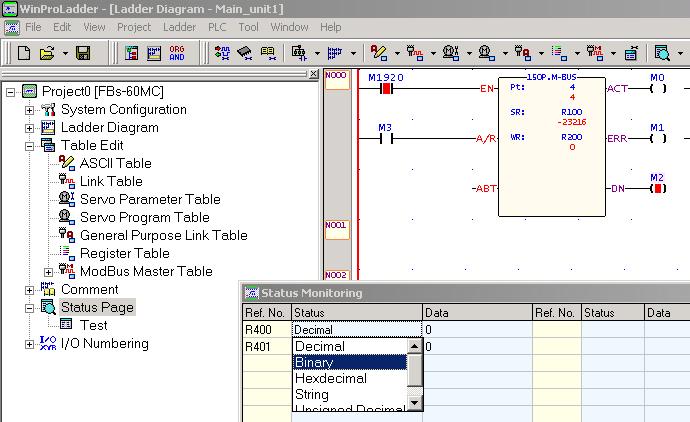Select Register Table in the project tree

[x=125, y=253]
